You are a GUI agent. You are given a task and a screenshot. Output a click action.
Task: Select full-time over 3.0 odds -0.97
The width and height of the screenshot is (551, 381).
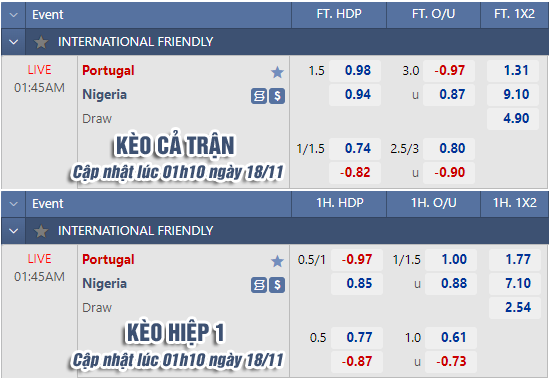click(449, 71)
